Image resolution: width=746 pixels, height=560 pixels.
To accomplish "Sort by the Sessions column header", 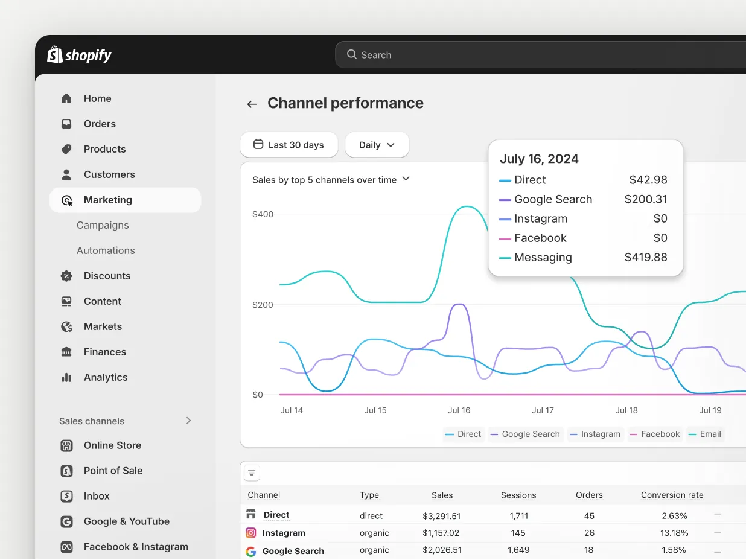I will click(518, 495).
